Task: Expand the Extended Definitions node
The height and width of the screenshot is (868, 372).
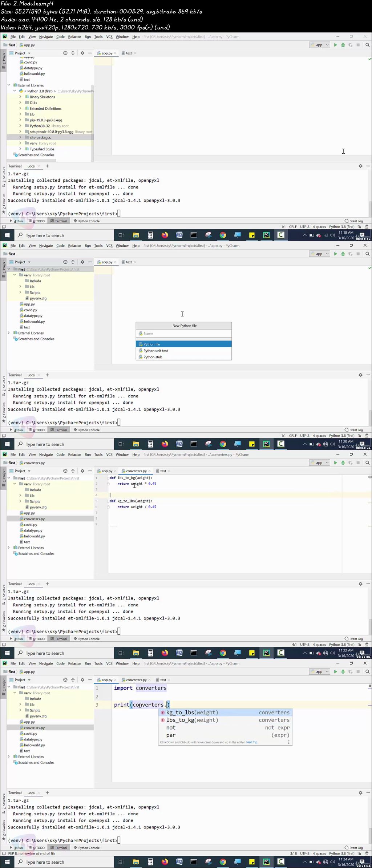Action: coord(20,109)
